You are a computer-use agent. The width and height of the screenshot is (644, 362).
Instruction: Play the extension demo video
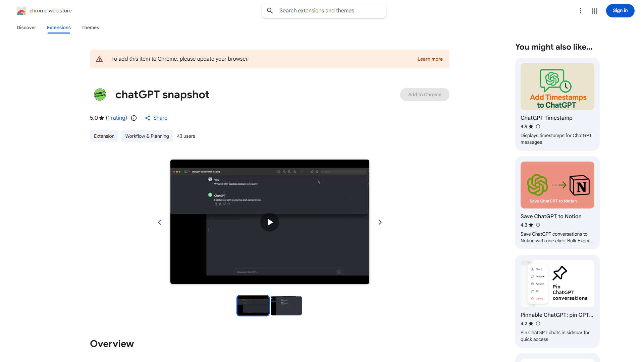[x=269, y=222]
